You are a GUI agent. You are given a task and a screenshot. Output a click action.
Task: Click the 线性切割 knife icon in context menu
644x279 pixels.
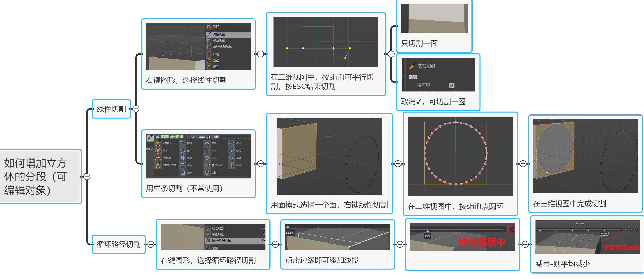tap(208, 34)
